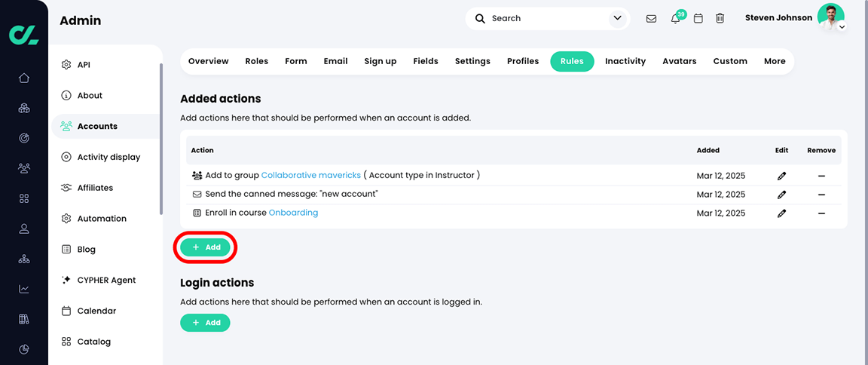The width and height of the screenshot is (868, 365).
Task: Open the mail envelope icon in header
Action: pos(652,18)
